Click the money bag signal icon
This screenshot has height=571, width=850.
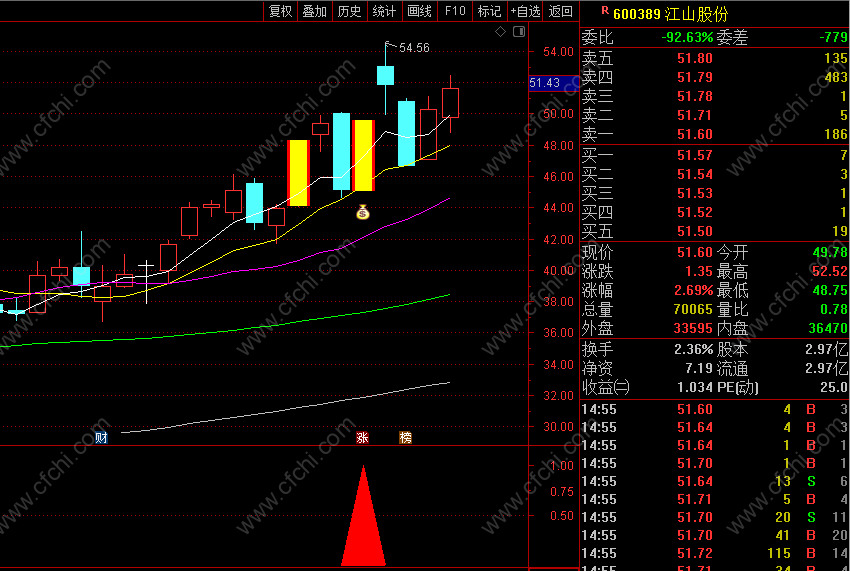363,213
